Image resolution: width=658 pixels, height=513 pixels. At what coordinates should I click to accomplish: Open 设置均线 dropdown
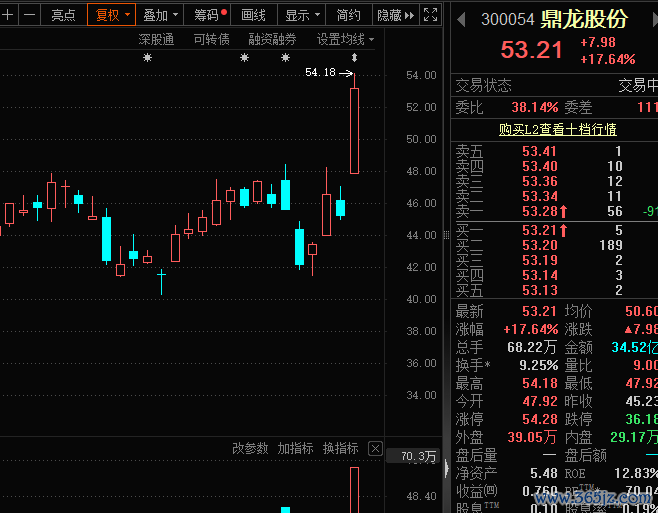(345, 39)
